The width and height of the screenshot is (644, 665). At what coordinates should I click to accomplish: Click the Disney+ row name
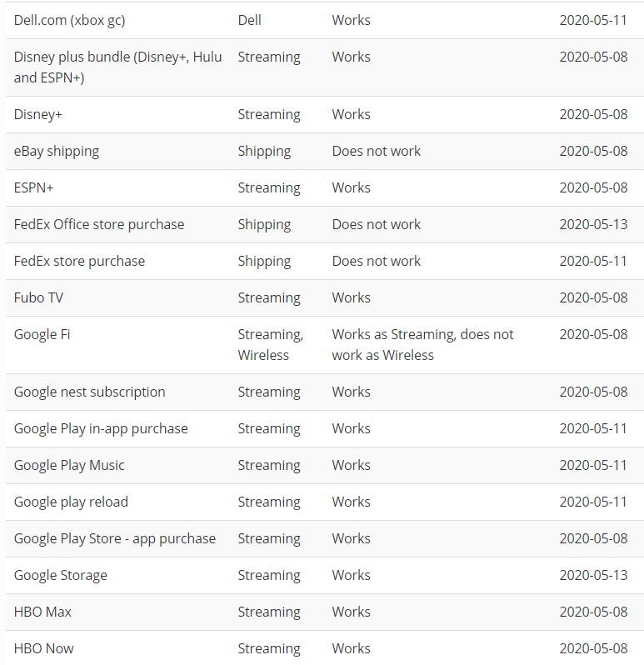click(38, 114)
